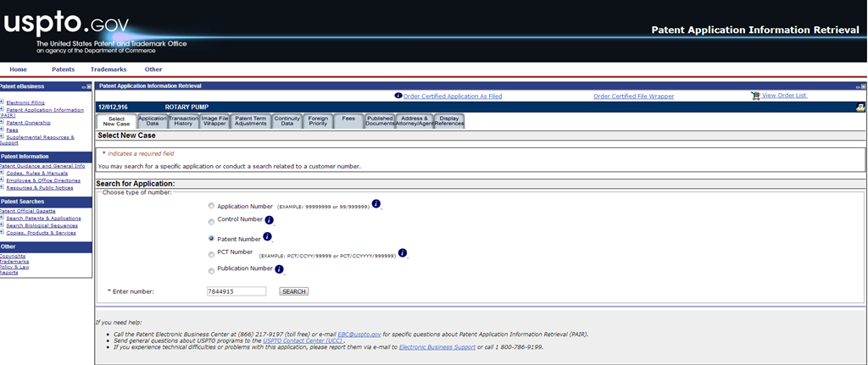Screen dimensions: 868x365
Task: Minimize the Patent eBusiness panel icon
Action: [83, 87]
